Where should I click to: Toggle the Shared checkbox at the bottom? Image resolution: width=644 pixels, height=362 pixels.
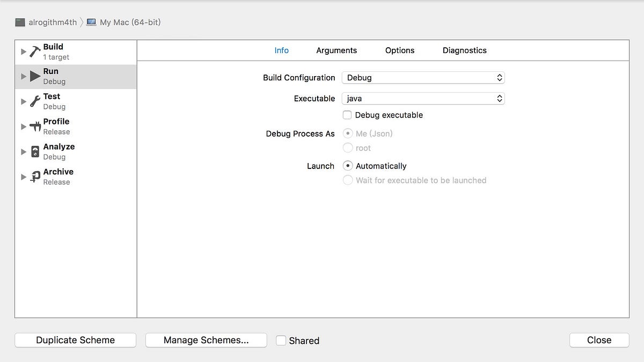click(x=281, y=340)
